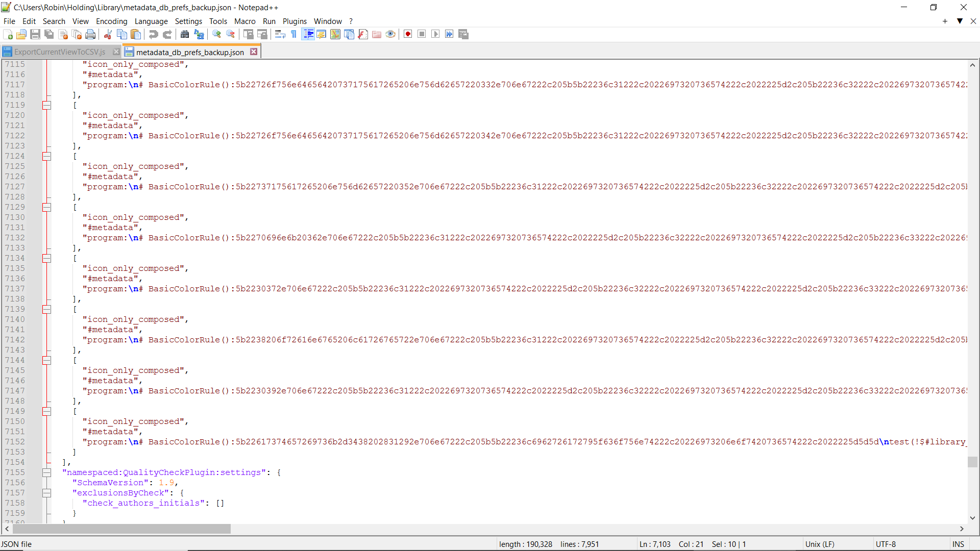Collapse the QualityCheckPlugin block at line 7155
The height and width of the screenshot is (551, 980).
46,472
